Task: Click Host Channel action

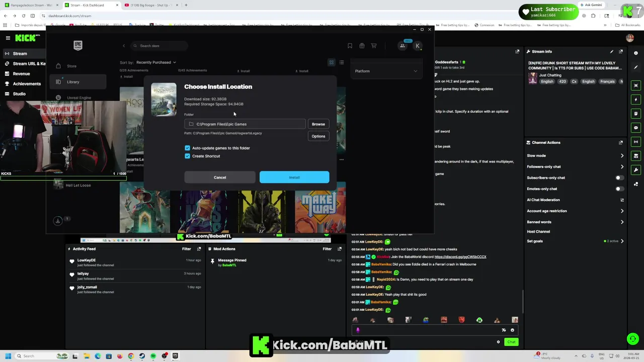Action: [538, 231]
